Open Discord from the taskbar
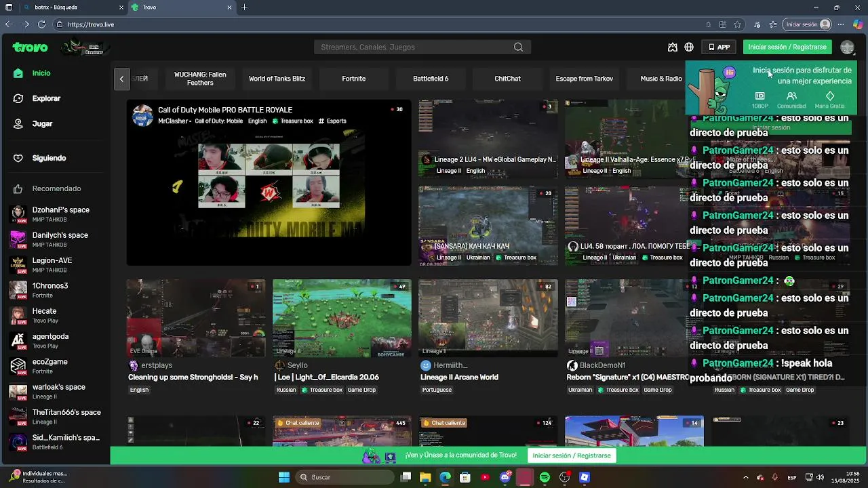 tap(505, 477)
